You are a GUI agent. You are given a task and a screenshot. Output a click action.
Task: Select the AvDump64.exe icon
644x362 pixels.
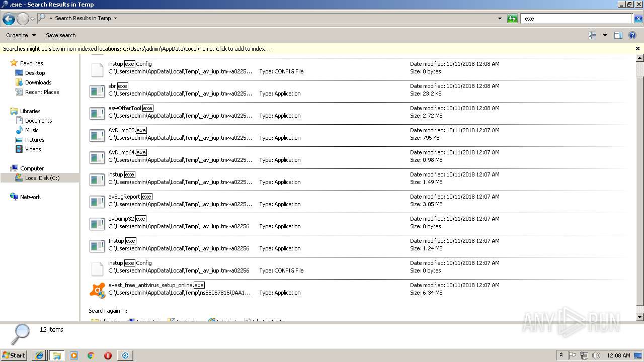pos(97,157)
